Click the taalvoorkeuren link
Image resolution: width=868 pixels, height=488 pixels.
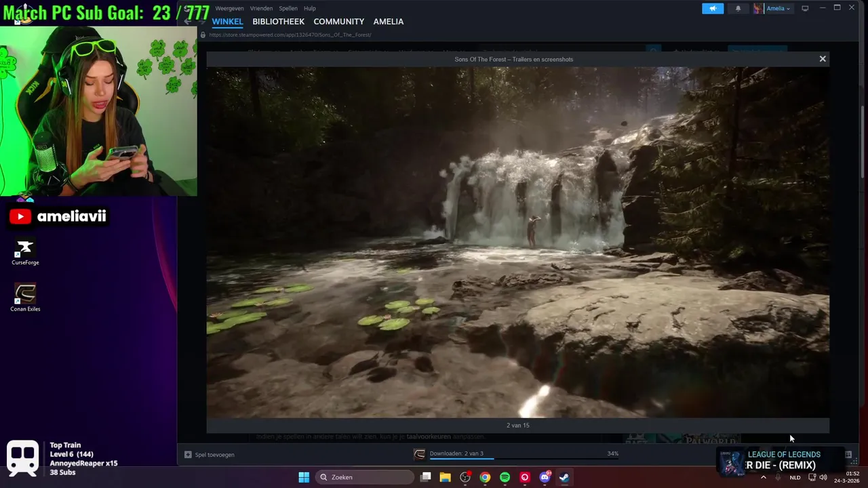pyautogui.click(x=428, y=437)
